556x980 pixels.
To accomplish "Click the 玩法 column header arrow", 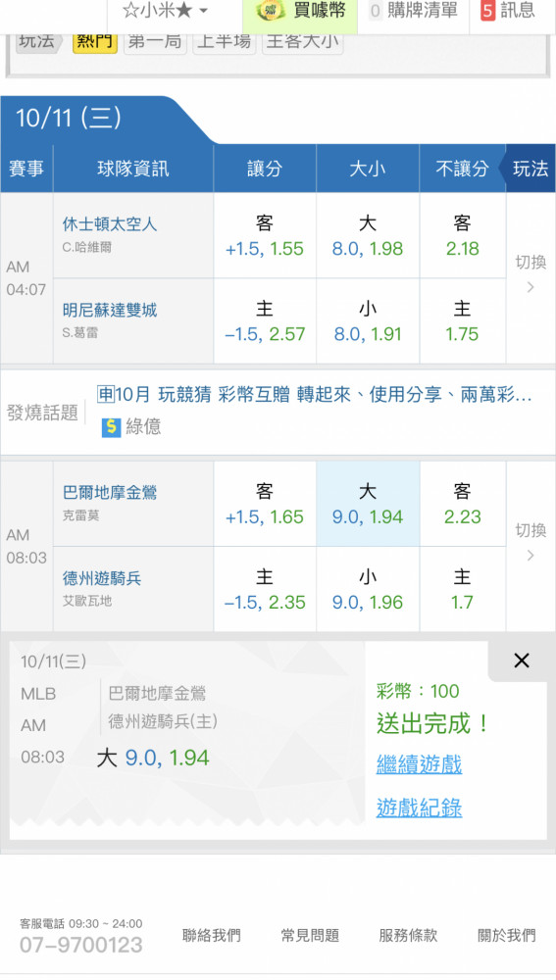I will [530, 169].
